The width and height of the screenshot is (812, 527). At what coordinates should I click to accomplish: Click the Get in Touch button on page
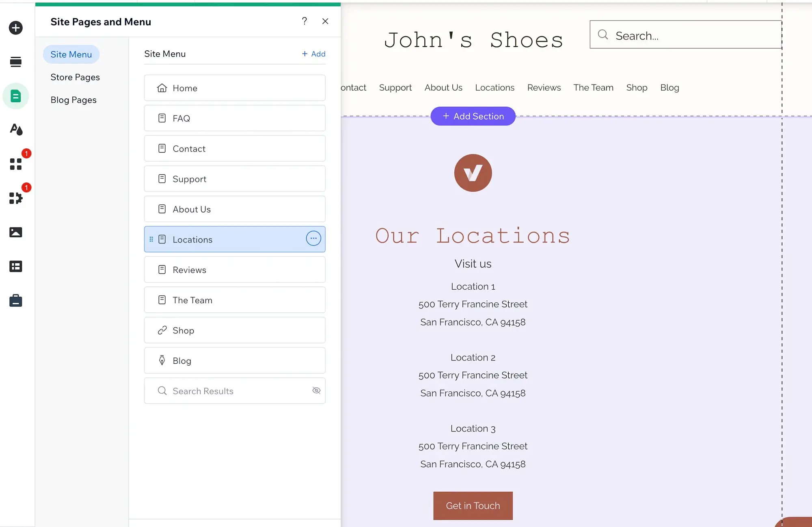pos(473,506)
